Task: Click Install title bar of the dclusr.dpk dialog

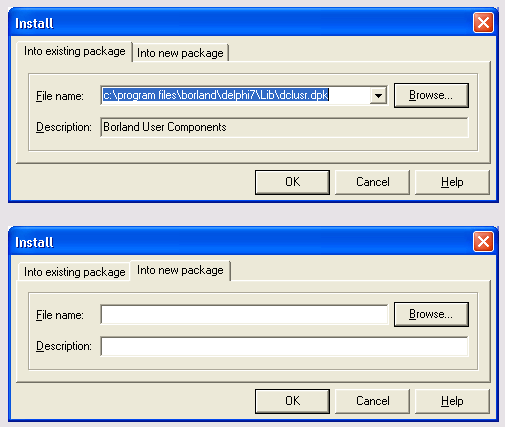Action: click(240, 23)
